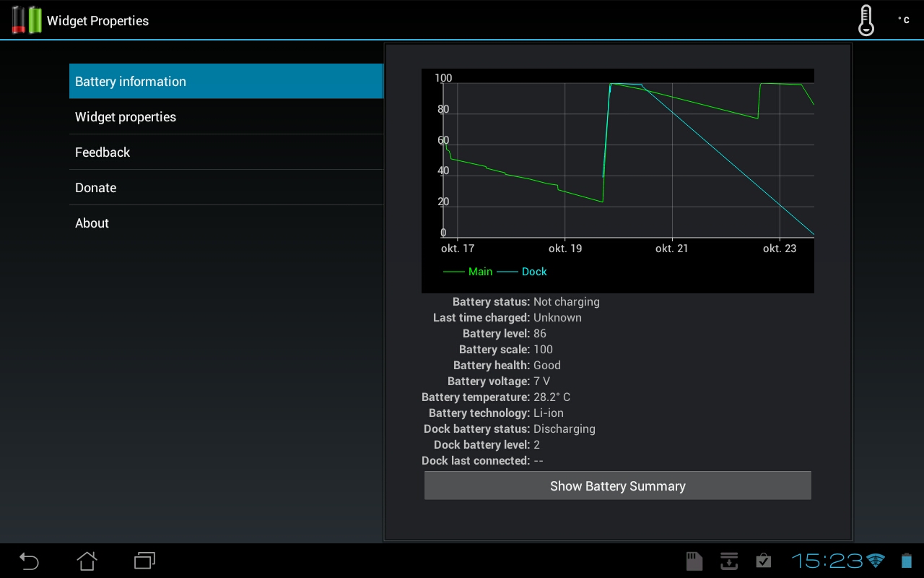Tap the Battery temperature 28.2° C value
The width and height of the screenshot is (924, 578).
click(552, 397)
